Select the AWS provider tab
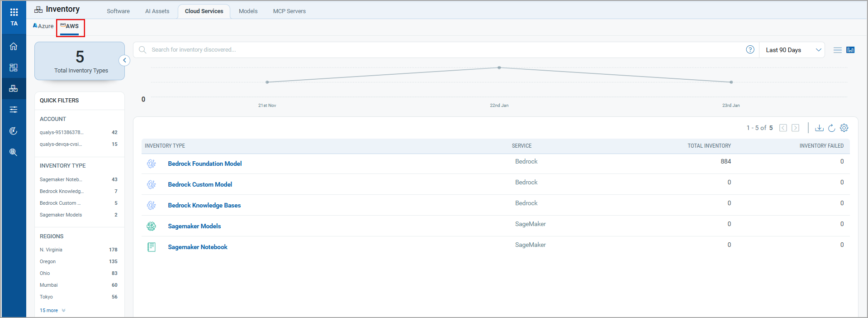The width and height of the screenshot is (868, 318). tap(70, 26)
